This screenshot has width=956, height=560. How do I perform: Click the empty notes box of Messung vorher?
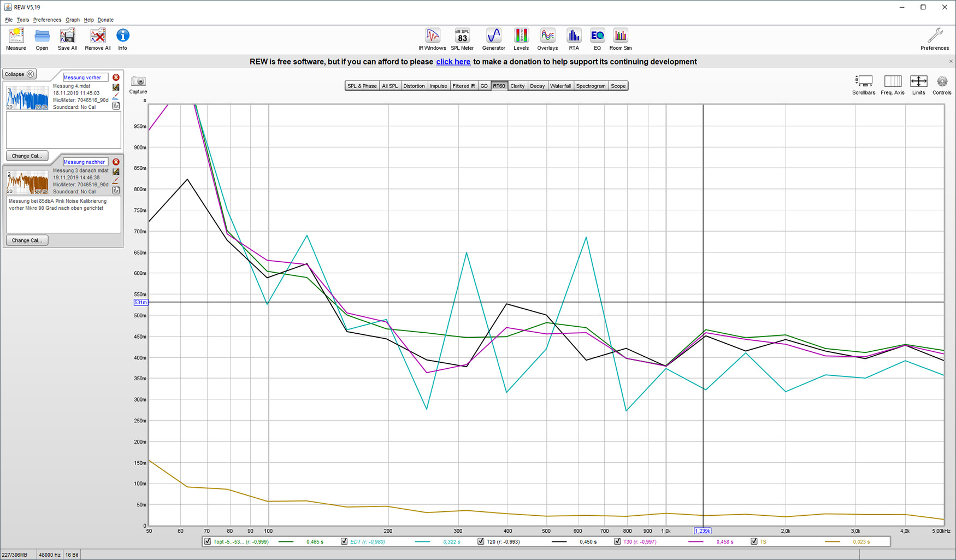coord(63,130)
